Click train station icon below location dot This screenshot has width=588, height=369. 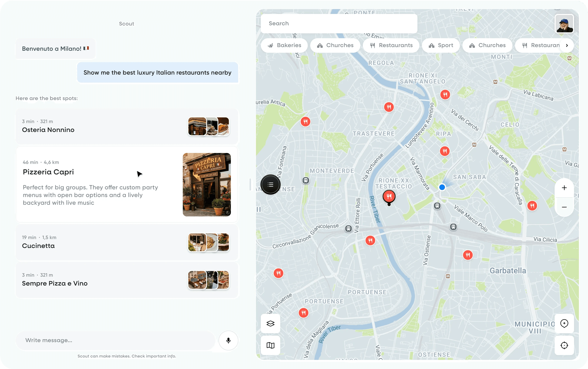(437, 206)
